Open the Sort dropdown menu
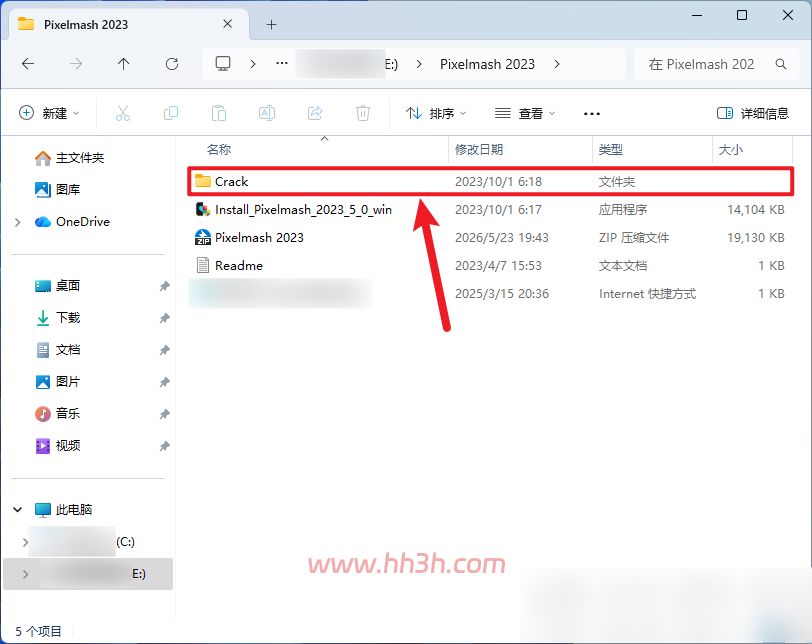The image size is (812, 644). [x=436, y=113]
